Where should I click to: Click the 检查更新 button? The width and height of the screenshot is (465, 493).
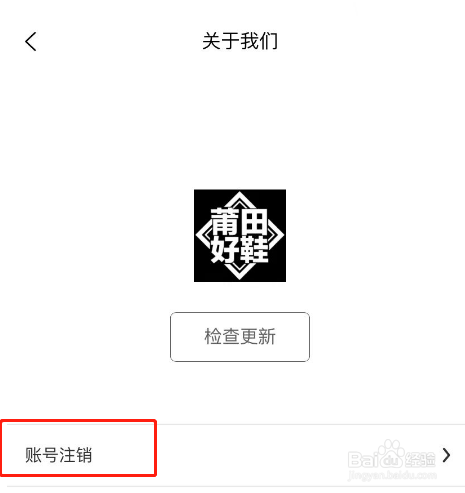click(x=240, y=337)
